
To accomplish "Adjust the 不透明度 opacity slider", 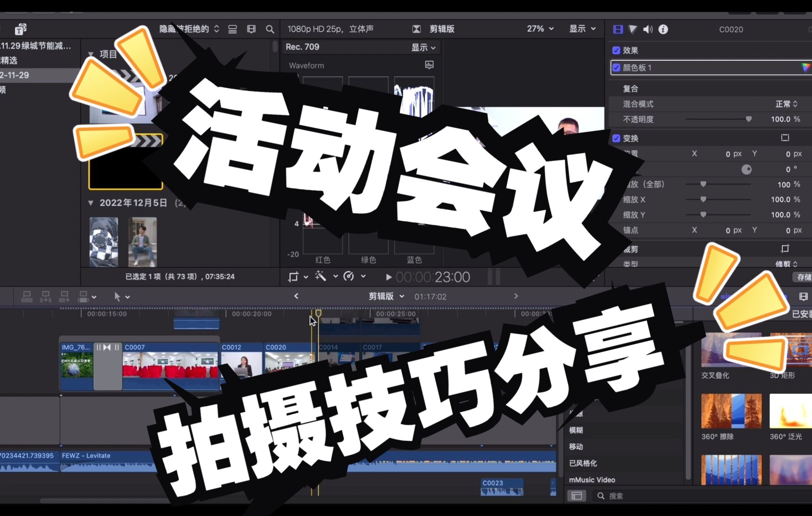I will [x=748, y=119].
